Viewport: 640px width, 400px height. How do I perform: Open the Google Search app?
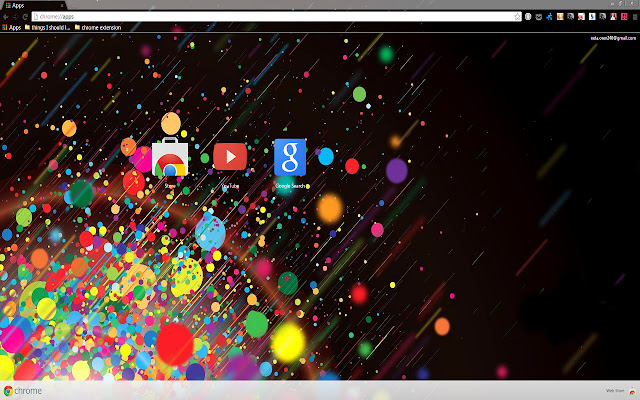[290, 157]
